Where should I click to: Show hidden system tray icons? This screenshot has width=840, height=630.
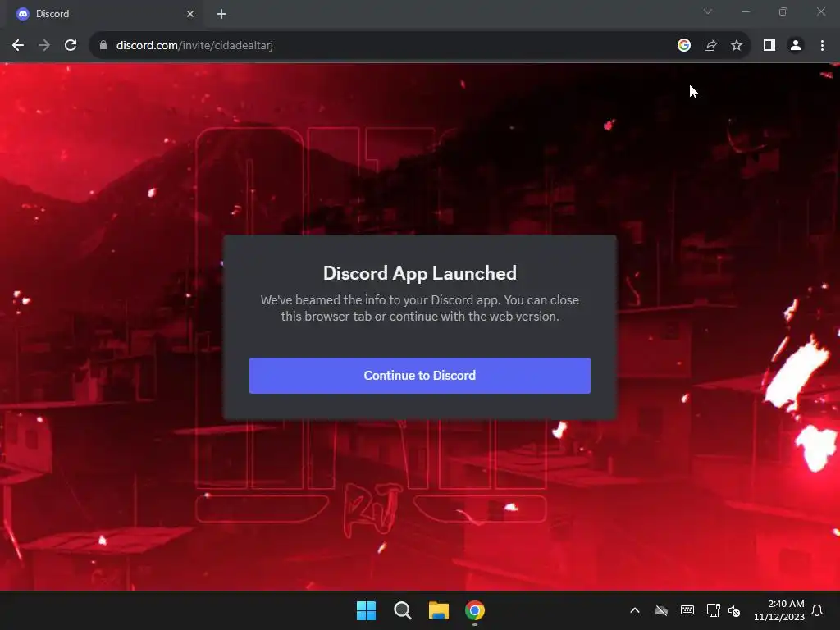(x=635, y=610)
